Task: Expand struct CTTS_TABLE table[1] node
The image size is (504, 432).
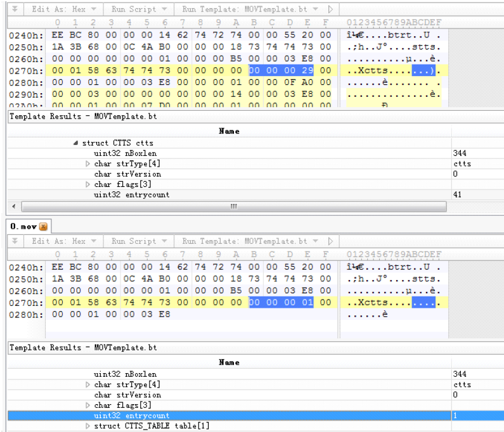Action: (x=87, y=426)
